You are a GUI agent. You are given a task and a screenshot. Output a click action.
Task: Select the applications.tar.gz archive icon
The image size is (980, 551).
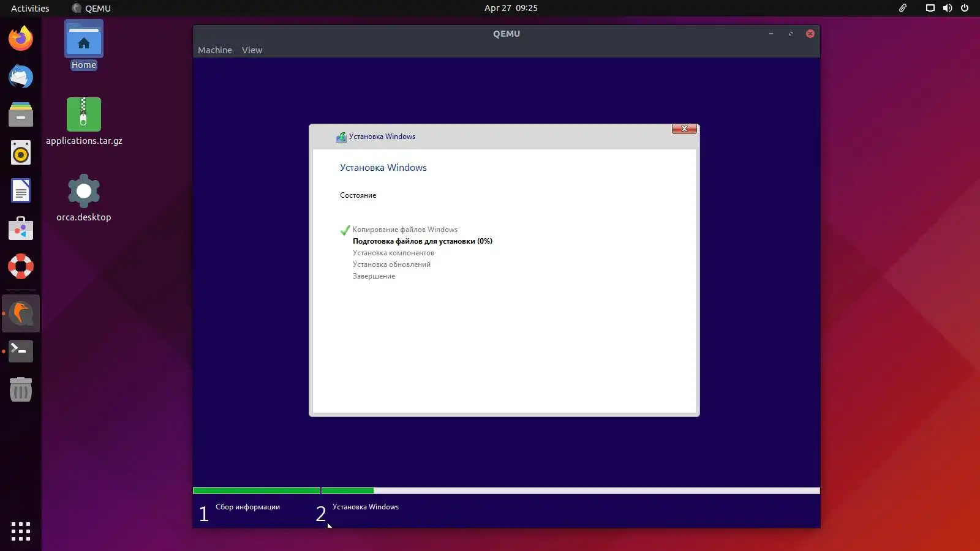(84, 121)
